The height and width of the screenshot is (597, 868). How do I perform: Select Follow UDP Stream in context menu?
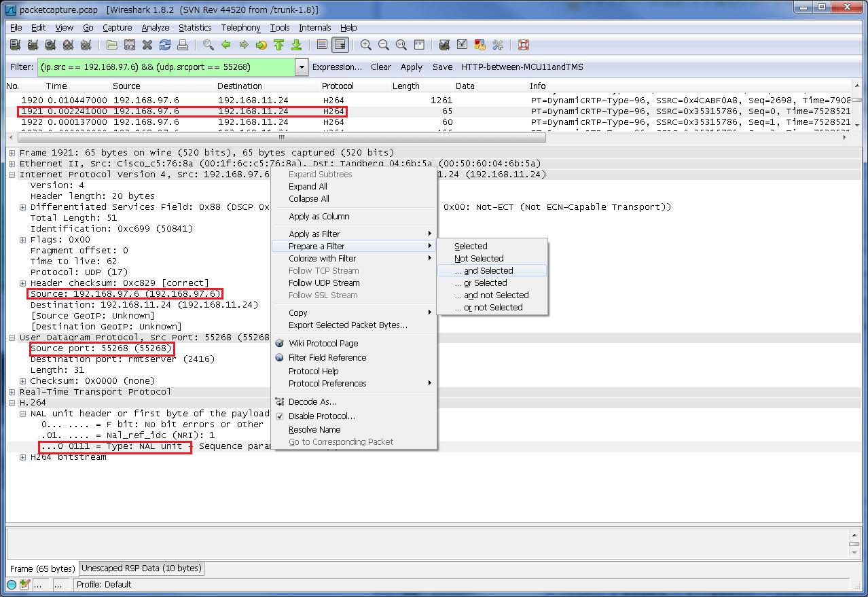pyautogui.click(x=324, y=283)
